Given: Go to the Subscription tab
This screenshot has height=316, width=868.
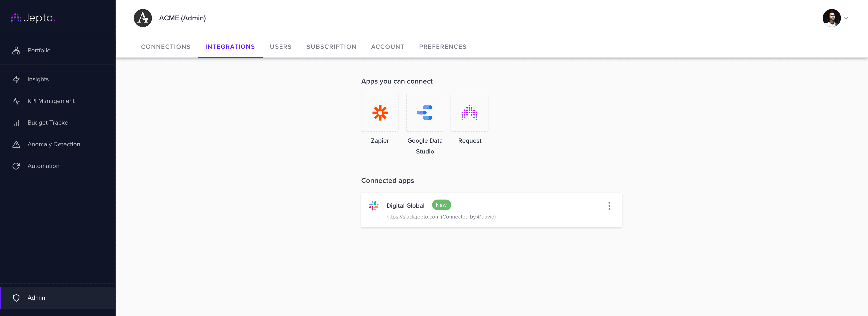Looking at the screenshot, I should (x=331, y=47).
